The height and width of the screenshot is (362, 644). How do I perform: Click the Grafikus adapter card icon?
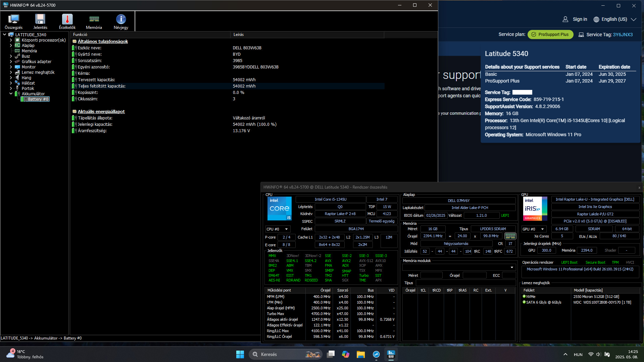click(17, 61)
